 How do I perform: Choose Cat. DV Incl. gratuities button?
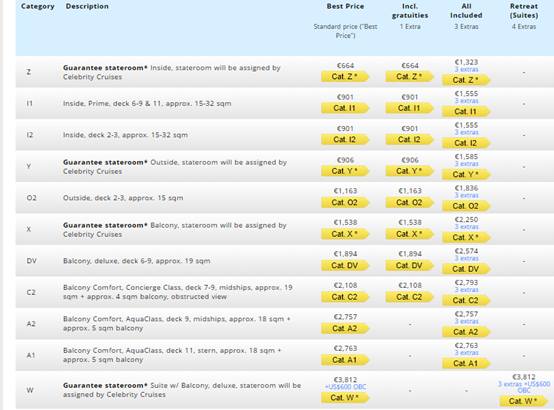[x=409, y=265]
